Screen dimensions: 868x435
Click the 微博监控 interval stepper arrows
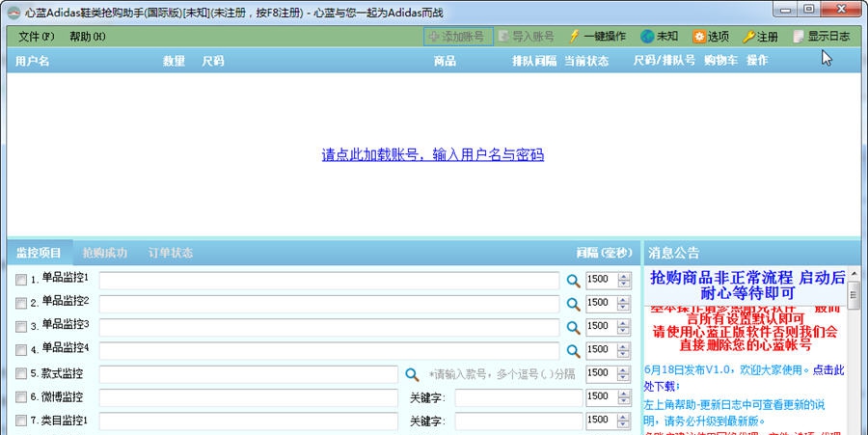624,397
